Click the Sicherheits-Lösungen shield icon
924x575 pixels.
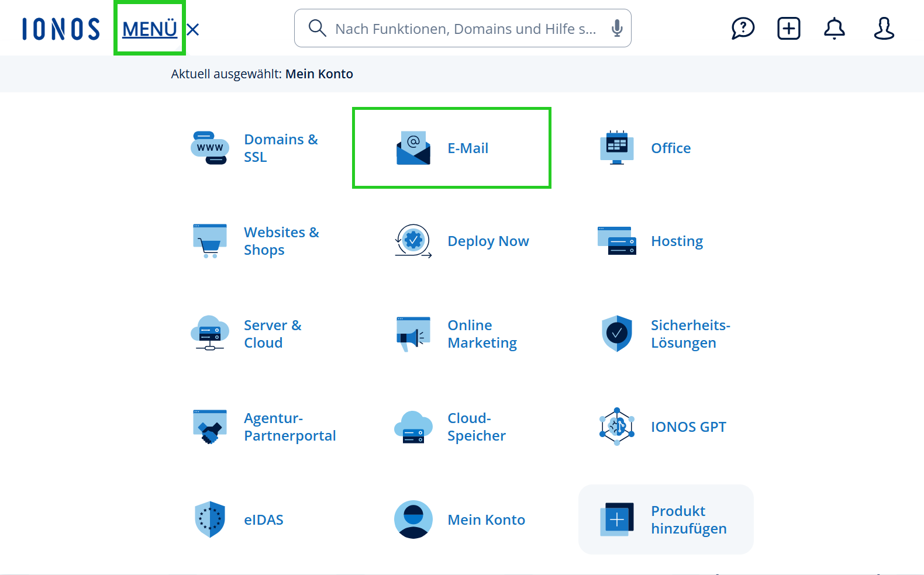point(616,334)
